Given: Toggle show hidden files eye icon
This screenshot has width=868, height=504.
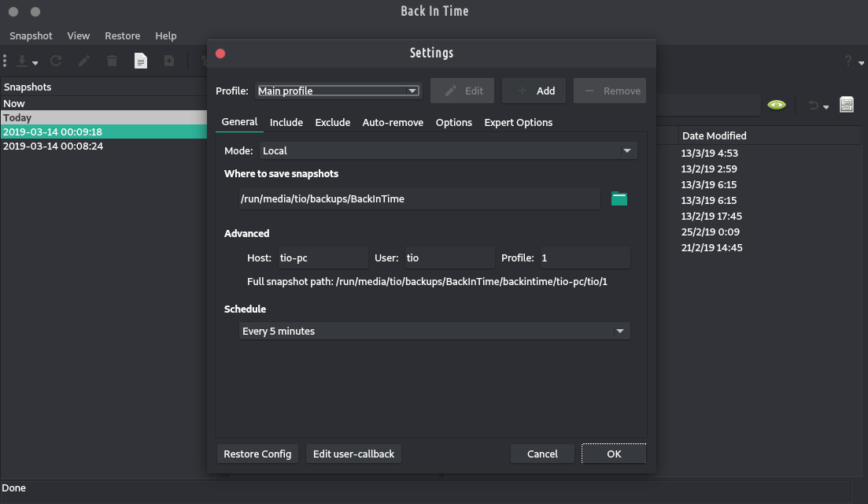Looking at the screenshot, I should pos(777,105).
